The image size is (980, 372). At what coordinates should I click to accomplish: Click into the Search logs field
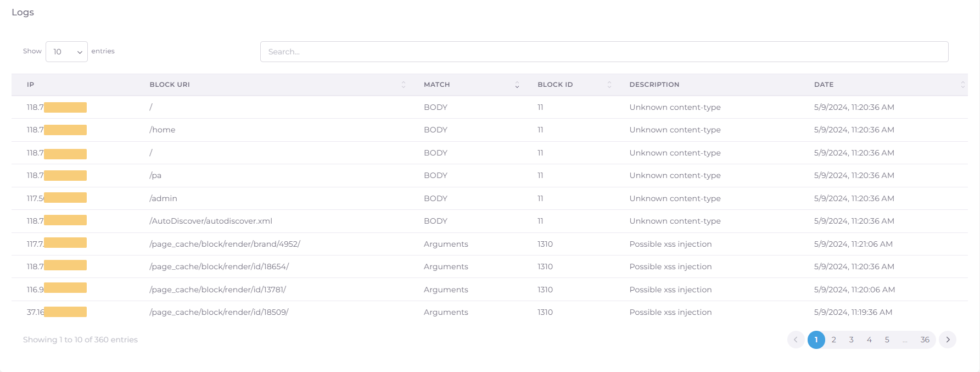point(604,52)
